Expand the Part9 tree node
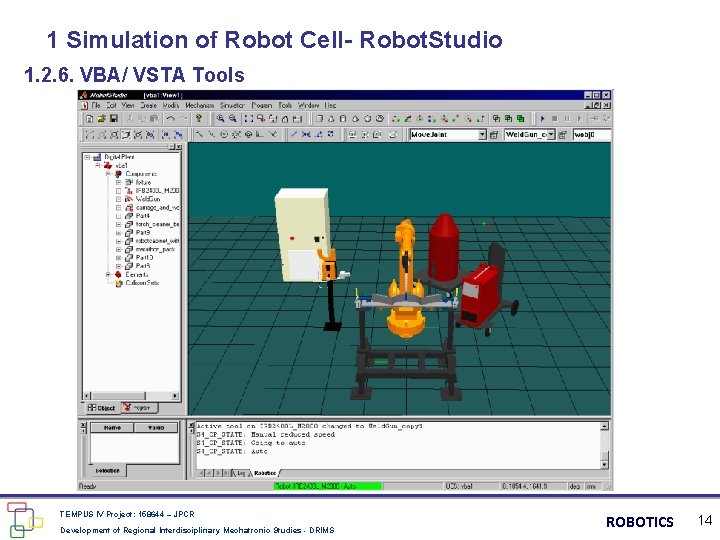The width and height of the screenshot is (720, 540). (x=118, y=233)
